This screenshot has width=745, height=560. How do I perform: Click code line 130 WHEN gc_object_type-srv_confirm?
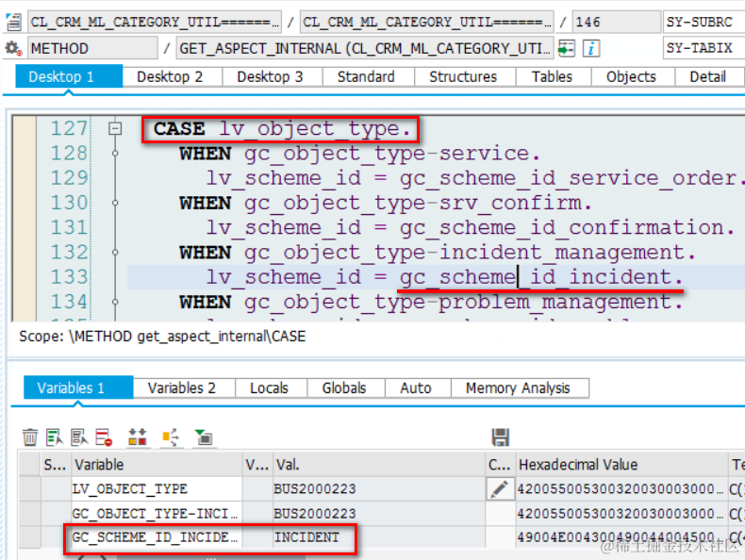point(386,203)
